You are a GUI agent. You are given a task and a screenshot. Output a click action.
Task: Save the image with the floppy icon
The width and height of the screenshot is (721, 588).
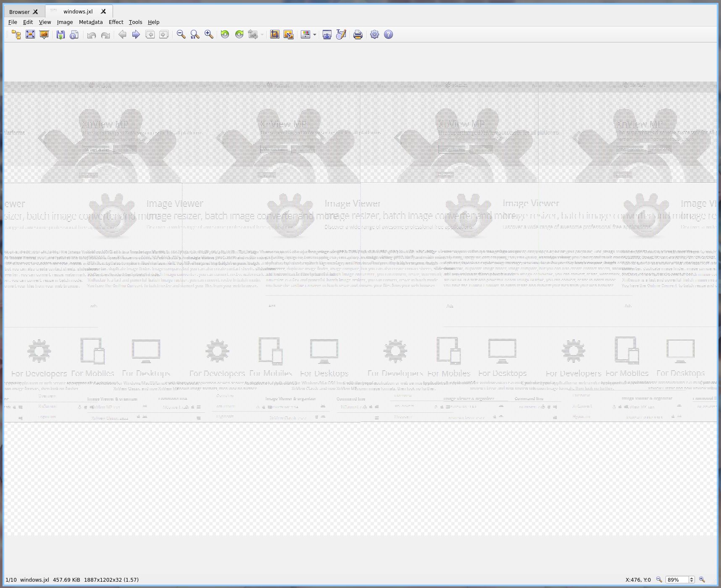(61, 34)
